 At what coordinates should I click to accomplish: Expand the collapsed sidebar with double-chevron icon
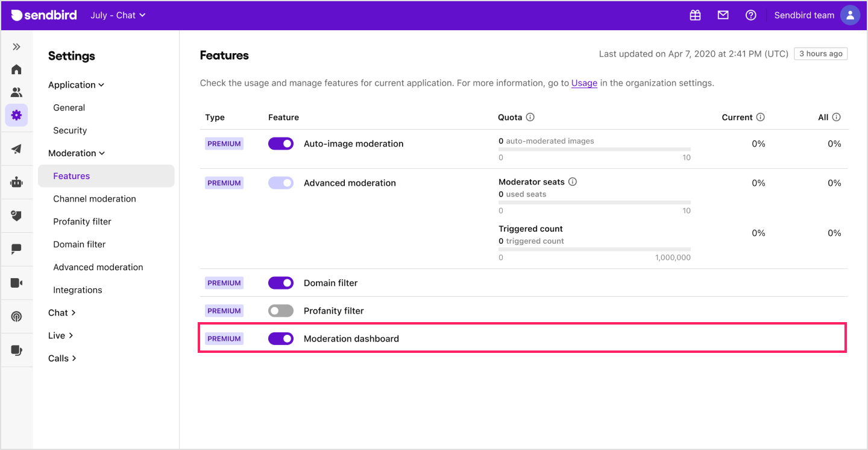point(16,46)
